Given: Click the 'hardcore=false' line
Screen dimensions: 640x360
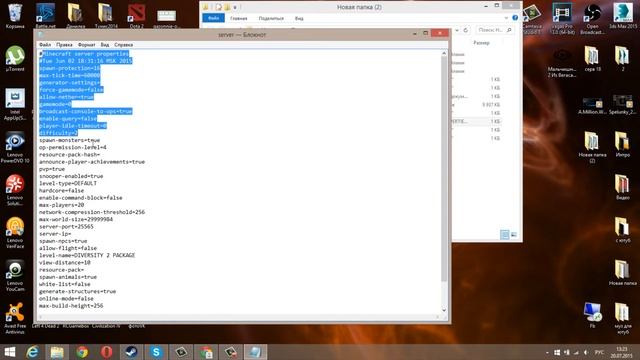Looking at the screenshot, I should tap(61, 191).
